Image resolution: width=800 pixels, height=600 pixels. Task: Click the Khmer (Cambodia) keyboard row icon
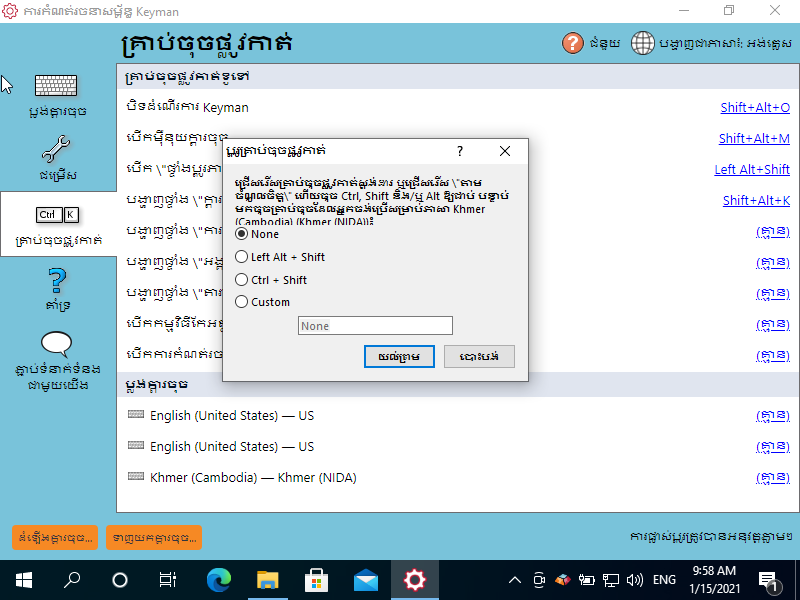pos(136,477)
